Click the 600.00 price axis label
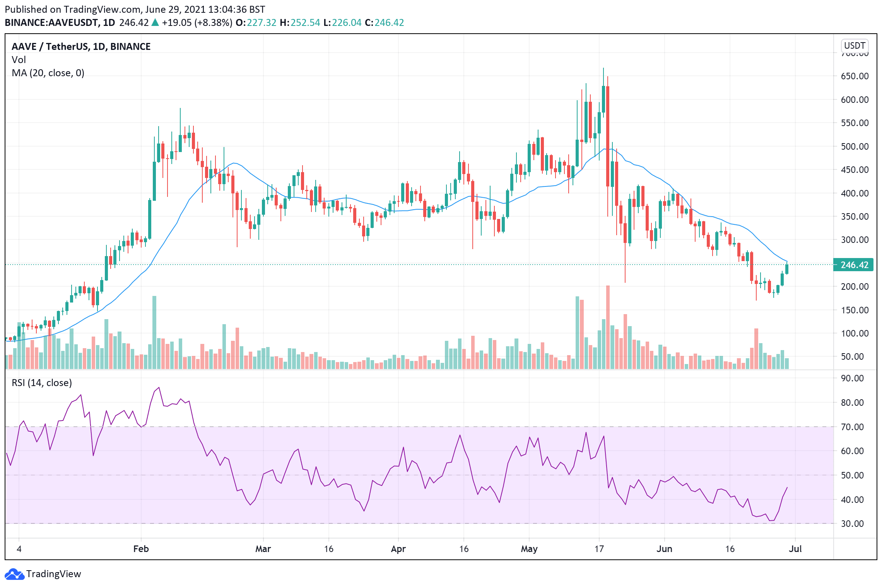882x588 pixels. [855, 99]
